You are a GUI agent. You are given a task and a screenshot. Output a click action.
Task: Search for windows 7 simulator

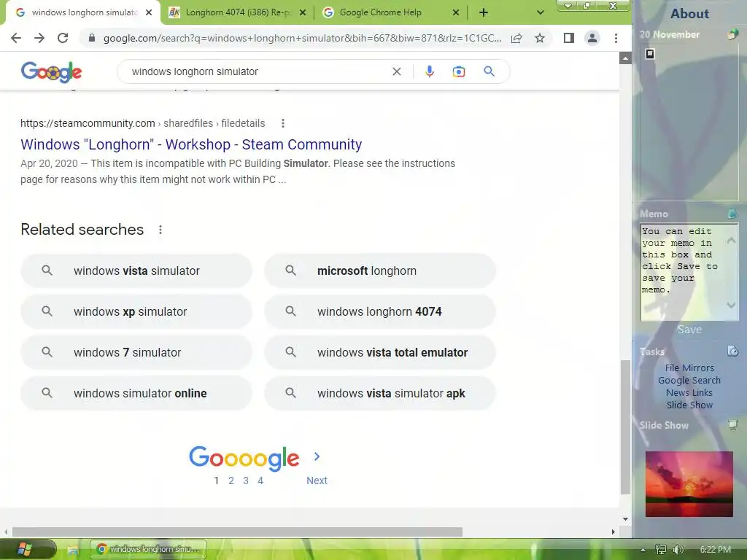pyautogui.click(x=136, y=353)
